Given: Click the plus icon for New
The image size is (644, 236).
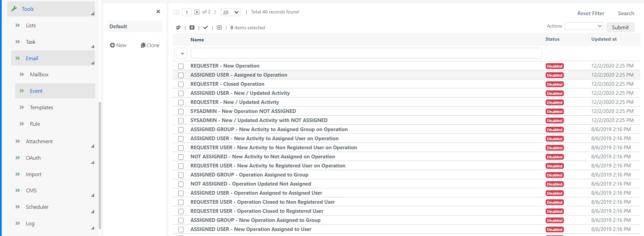Looking at the screenshot, I should pos(112,45).
